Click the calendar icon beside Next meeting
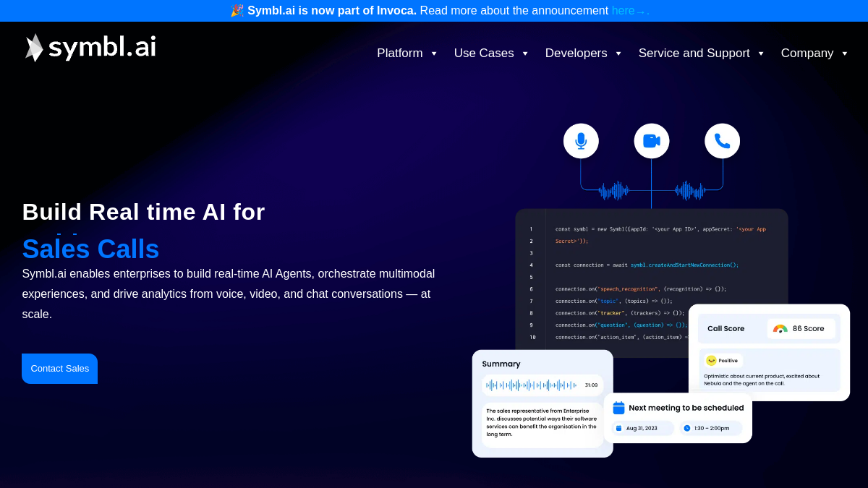The width and height of the screenshot is (868, 488). coord(618,408)
